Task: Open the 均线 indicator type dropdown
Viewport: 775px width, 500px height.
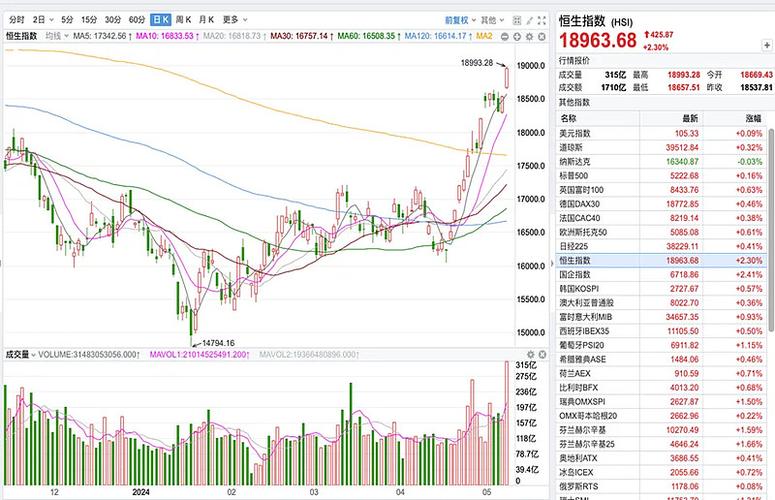Action: point(56,36)
